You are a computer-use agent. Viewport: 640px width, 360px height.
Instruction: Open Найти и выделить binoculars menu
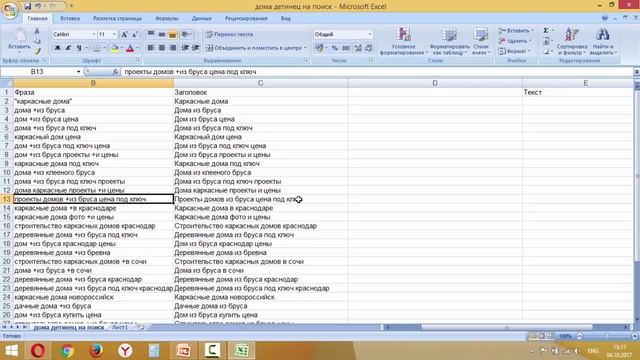click(x=603, y=41)
